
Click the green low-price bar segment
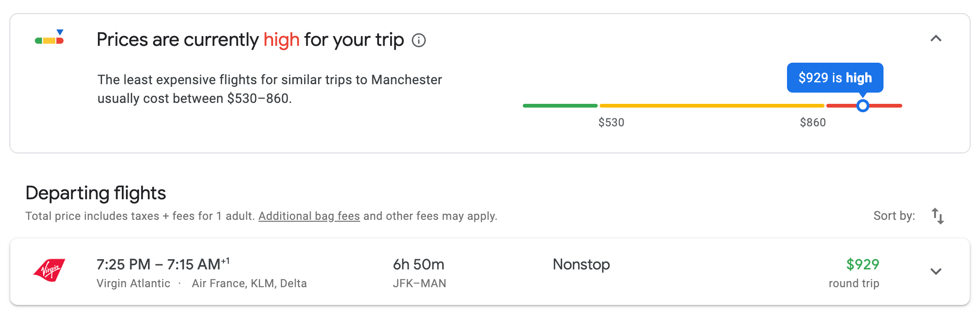(x=560, y=106)
